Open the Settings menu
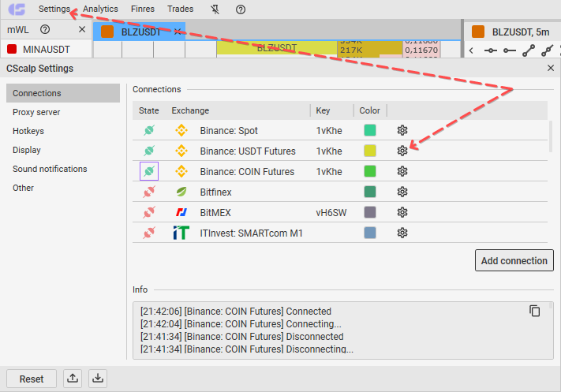 54,9
